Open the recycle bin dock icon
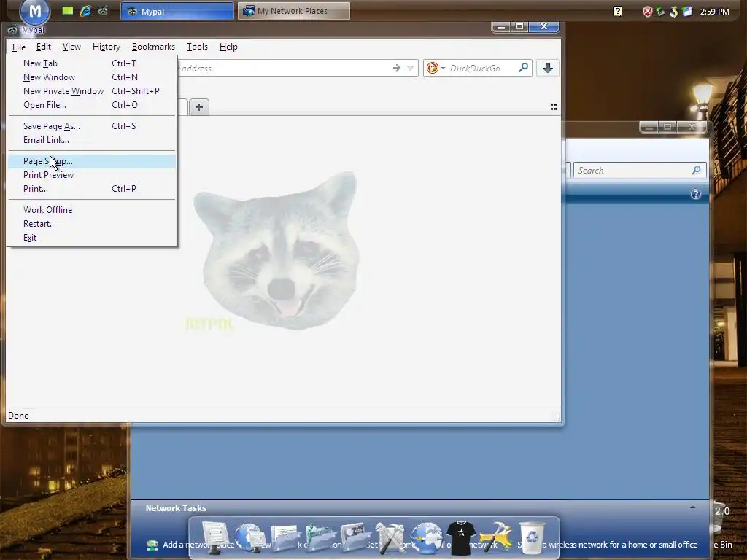The width and height of the screenshot is (747, 560). [531, 538]
